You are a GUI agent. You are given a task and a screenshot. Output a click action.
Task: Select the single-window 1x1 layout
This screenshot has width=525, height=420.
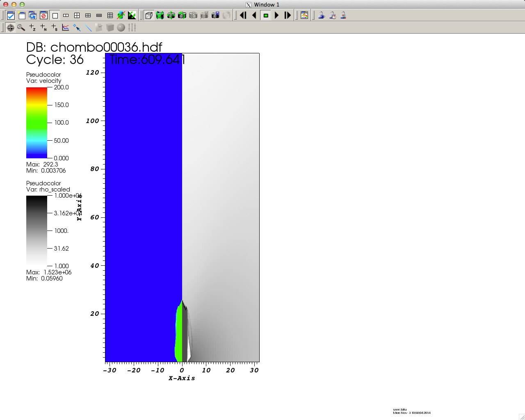[x=55, y=16]
